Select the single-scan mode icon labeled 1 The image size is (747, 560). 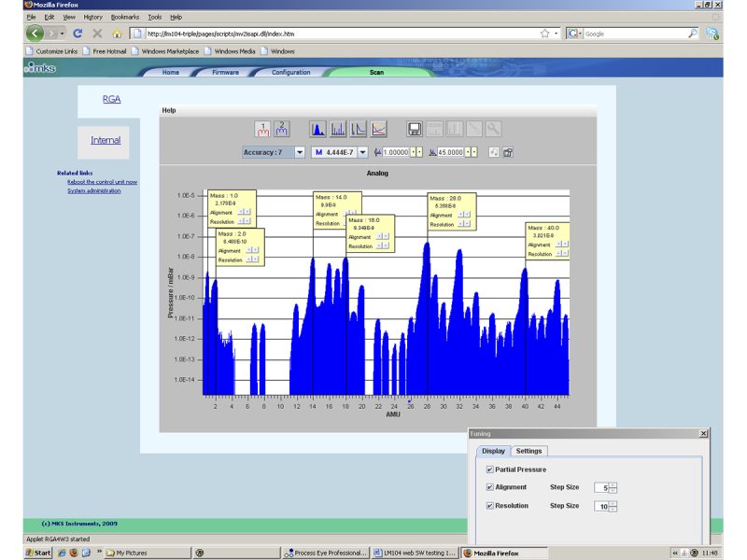tap(263, 129)
